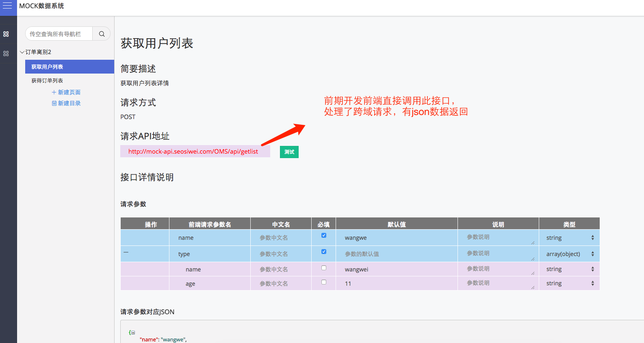Collapse the 订单离别2 tree folder
The height and width of the screenshot is (343, 644).
(x=22, y=52)
